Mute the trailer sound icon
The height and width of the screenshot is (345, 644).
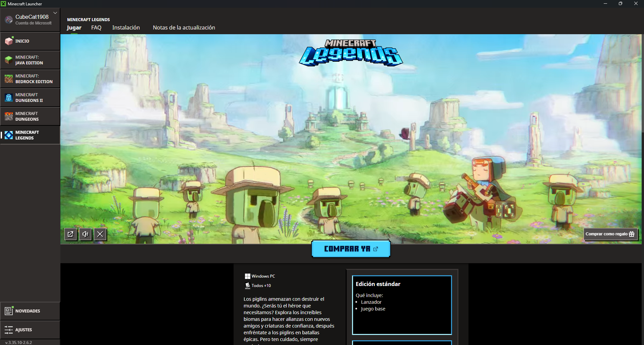click(85, 234)
